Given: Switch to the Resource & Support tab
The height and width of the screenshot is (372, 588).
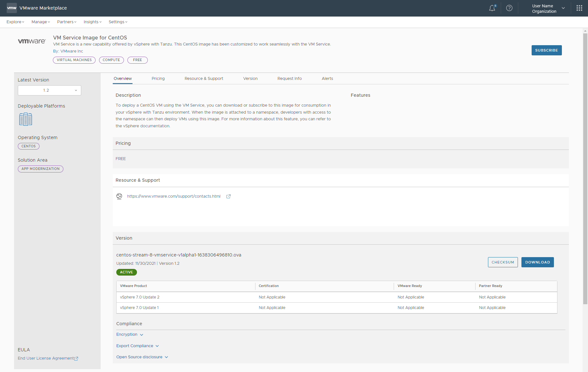Looking at the screenshot, I should [x=204, y=79].
